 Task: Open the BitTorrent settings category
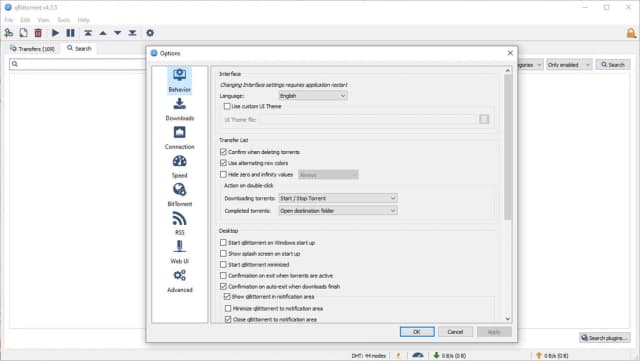pos(180,195)
